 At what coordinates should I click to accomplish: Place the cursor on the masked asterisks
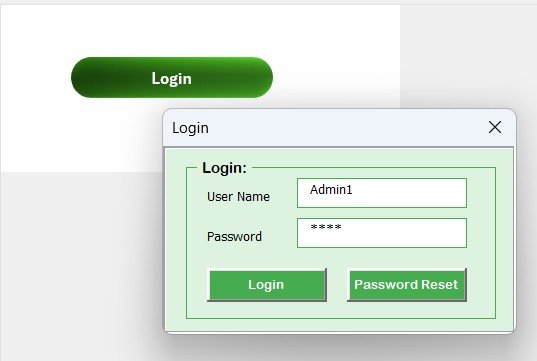(326, 227)
